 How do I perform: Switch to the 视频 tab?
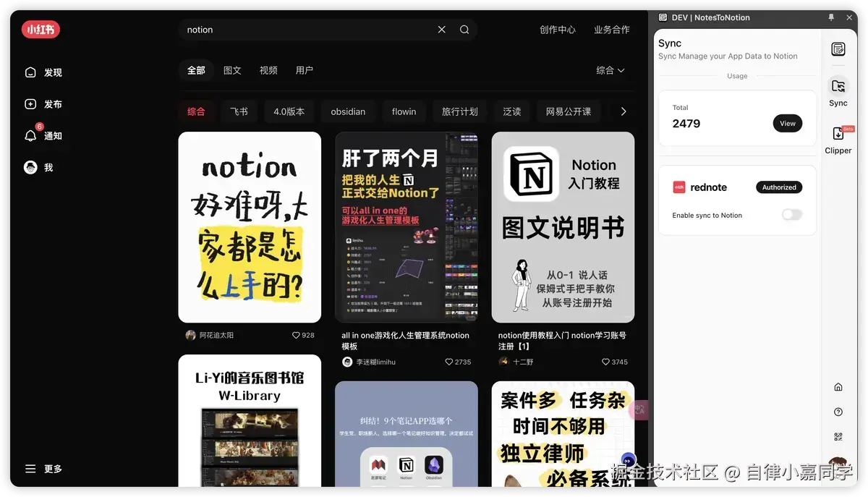click(x=268, y=70)
